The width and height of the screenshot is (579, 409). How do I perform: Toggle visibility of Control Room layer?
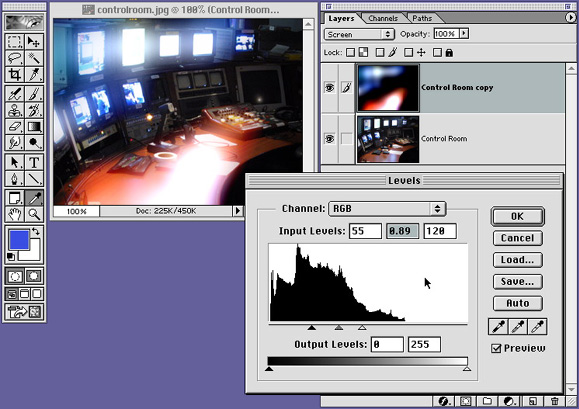[x=329, y=139]
